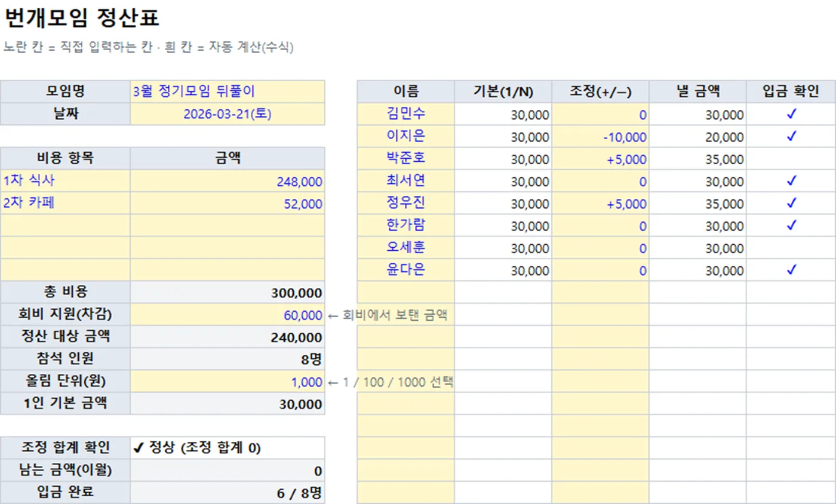Click the 1차 식사 cost item cell
836x504 pixels.
65,181
